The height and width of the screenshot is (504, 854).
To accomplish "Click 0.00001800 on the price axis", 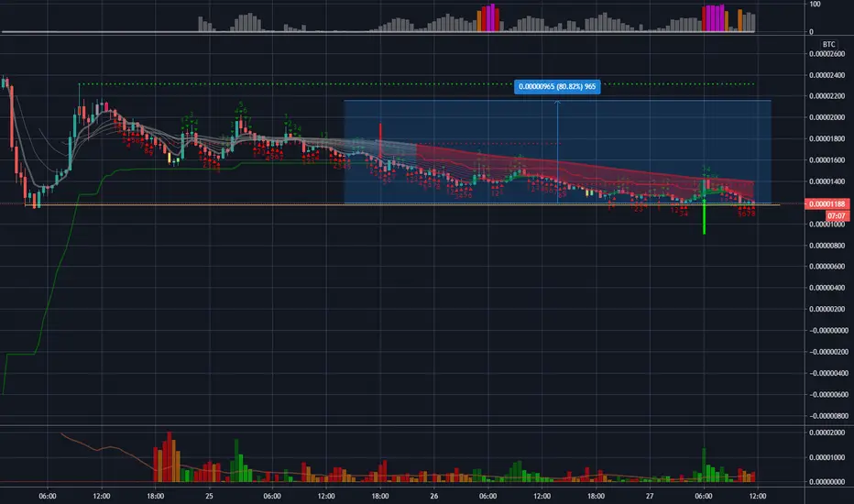I will [827, 139].
